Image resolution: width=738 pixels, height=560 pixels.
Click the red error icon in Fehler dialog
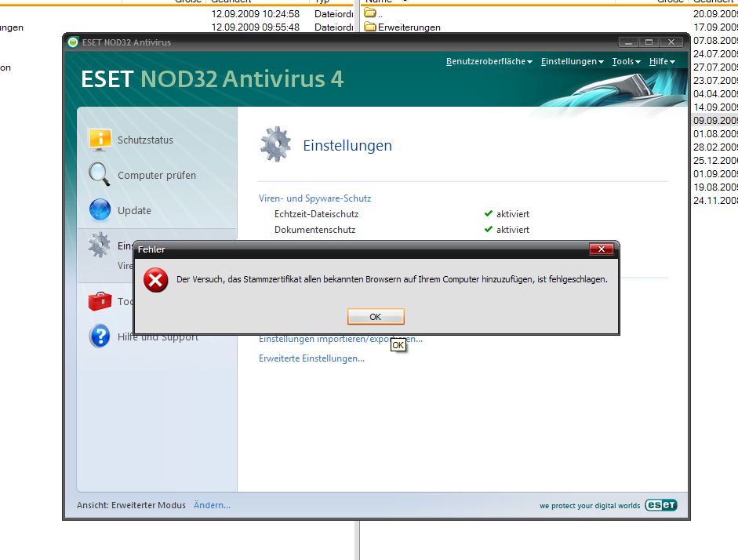click(x=156, y=280)
